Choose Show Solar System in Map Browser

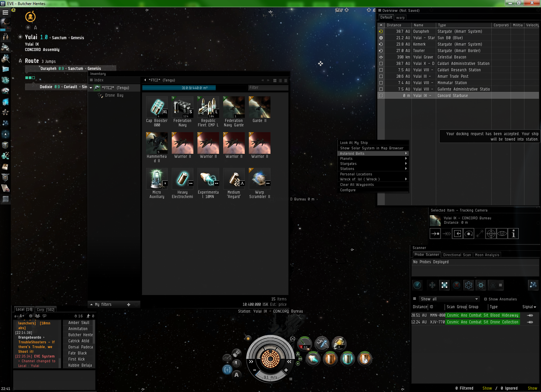(x=373, y=148)
